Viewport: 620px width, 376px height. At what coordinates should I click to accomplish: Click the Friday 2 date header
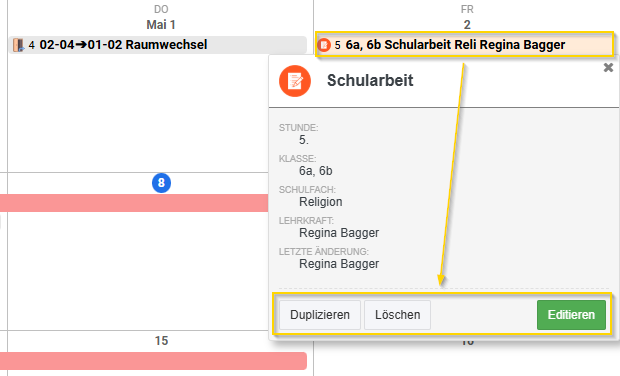467,25
